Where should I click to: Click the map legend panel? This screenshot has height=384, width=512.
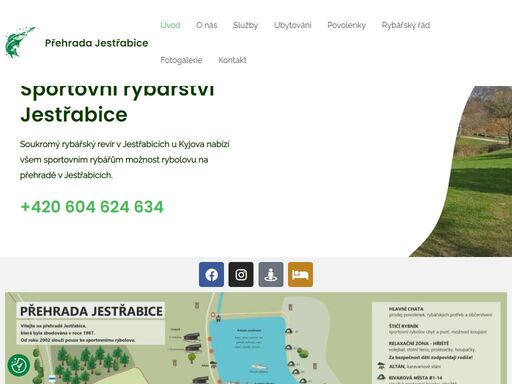point(436,343)
